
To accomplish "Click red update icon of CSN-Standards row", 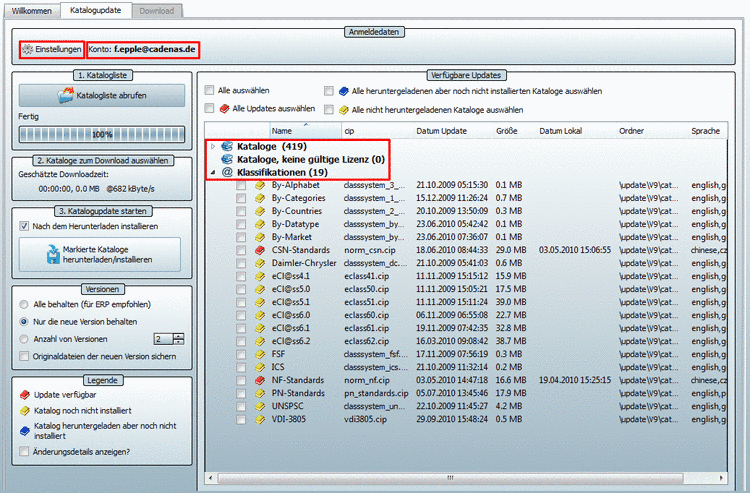I will click(260, 250).
